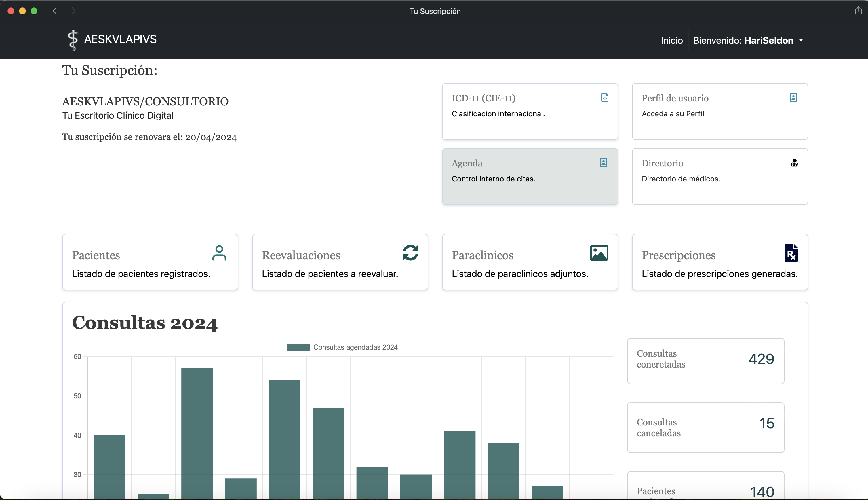Navigate back with the left chevron
The image size is (868, 500).
coord(55,11)
